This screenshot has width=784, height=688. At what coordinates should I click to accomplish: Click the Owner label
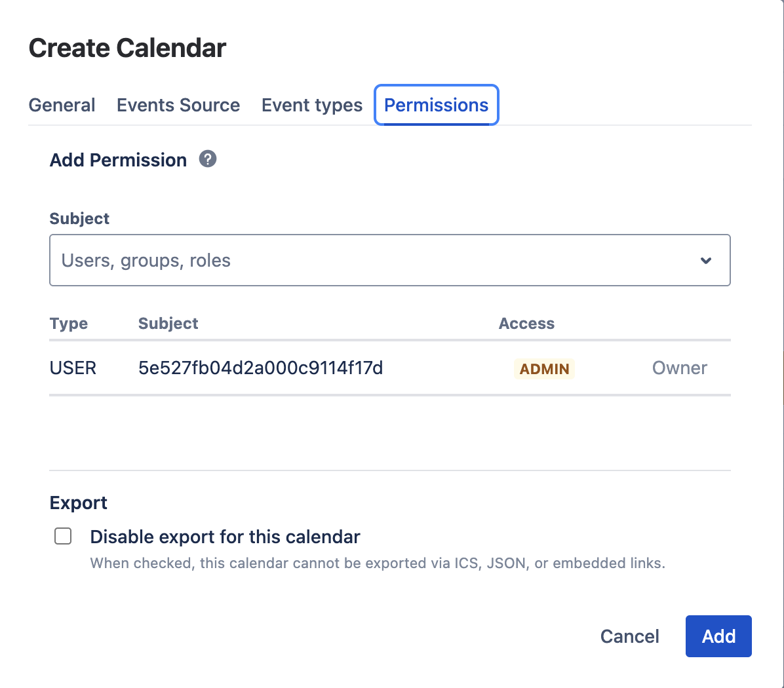coord(679,368)
